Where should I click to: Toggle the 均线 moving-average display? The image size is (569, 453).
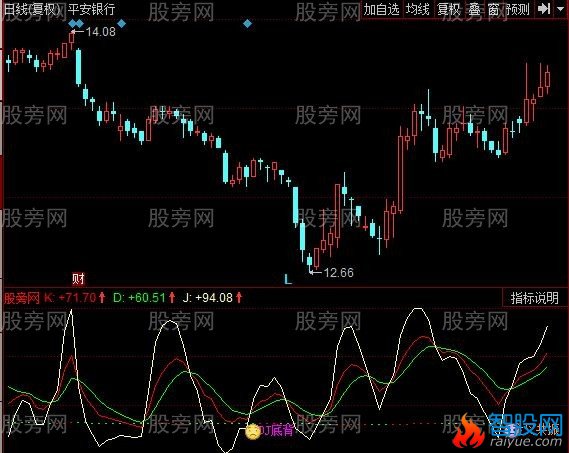418,9
